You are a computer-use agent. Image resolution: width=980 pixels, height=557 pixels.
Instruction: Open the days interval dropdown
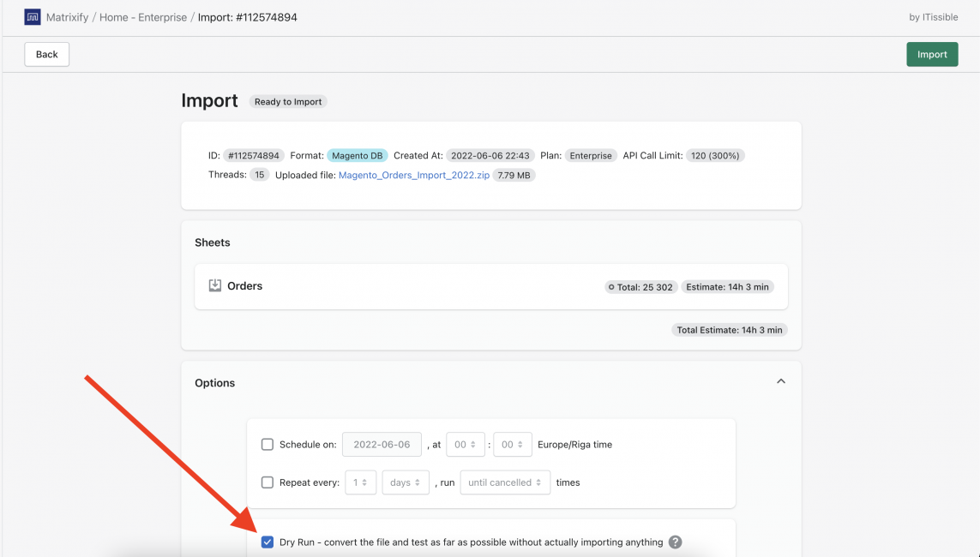pos(405,482)
